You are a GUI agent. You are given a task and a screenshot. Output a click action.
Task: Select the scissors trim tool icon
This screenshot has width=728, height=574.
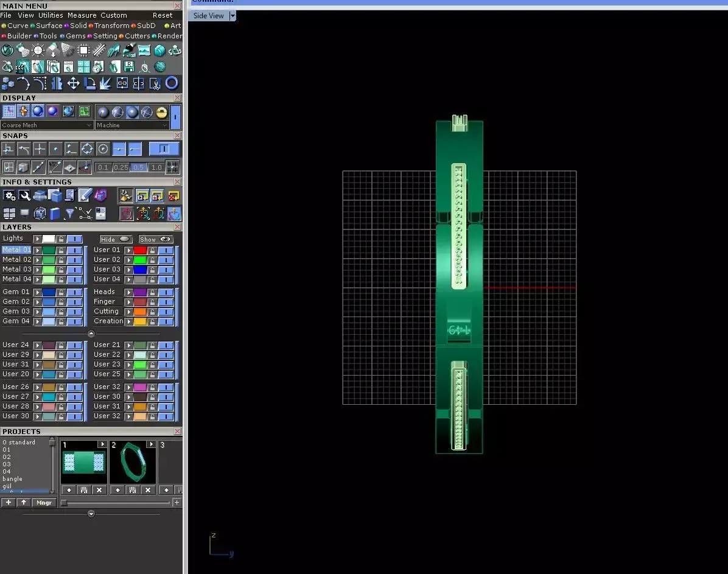pos(155,83)
